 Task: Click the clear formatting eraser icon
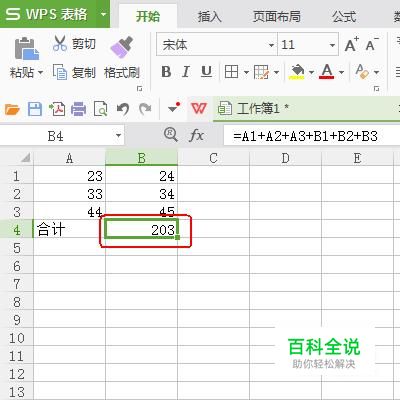pyautogui.click(x=362, y=72)
